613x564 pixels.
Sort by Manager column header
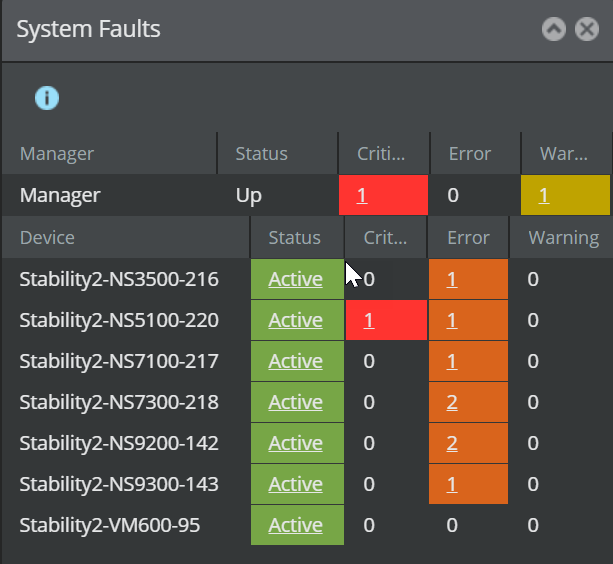pos(109,153)
